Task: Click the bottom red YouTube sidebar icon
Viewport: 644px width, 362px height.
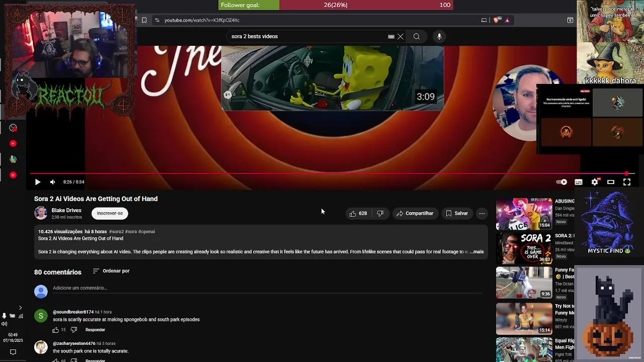Action: coord(13,175)
